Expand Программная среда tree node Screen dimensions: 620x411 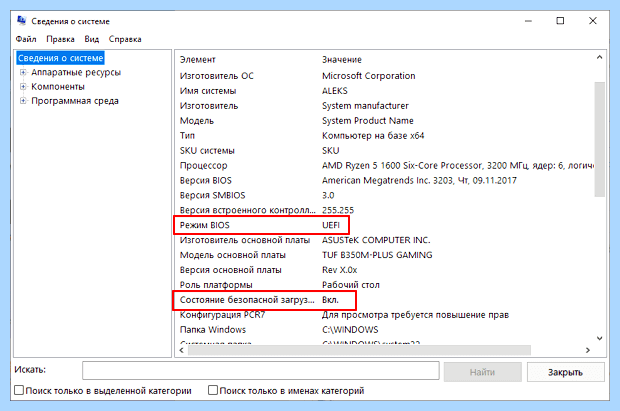tap(23, 101)
